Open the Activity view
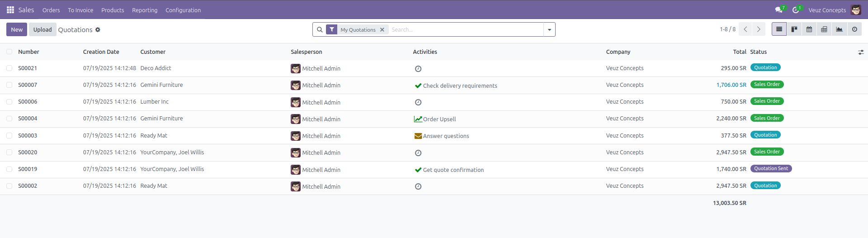This screenshot has height=238, width=868. pyautogui.click(x=854, y=29)
